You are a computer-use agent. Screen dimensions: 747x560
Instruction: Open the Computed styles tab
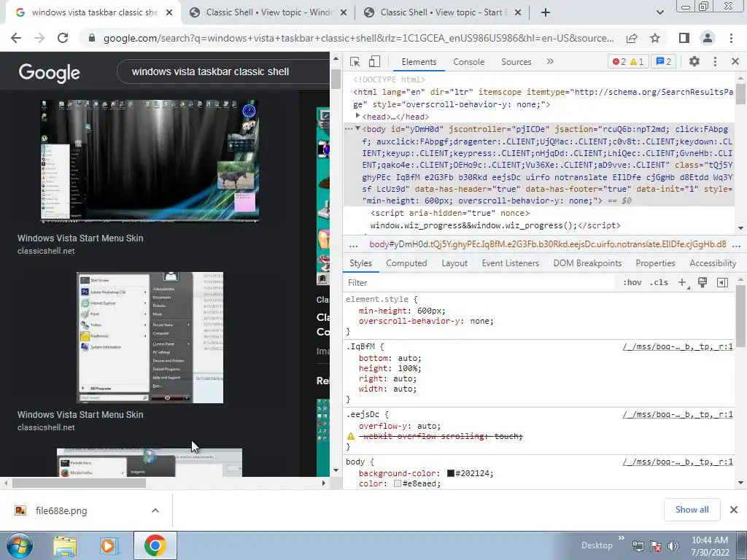click(406, 263)
